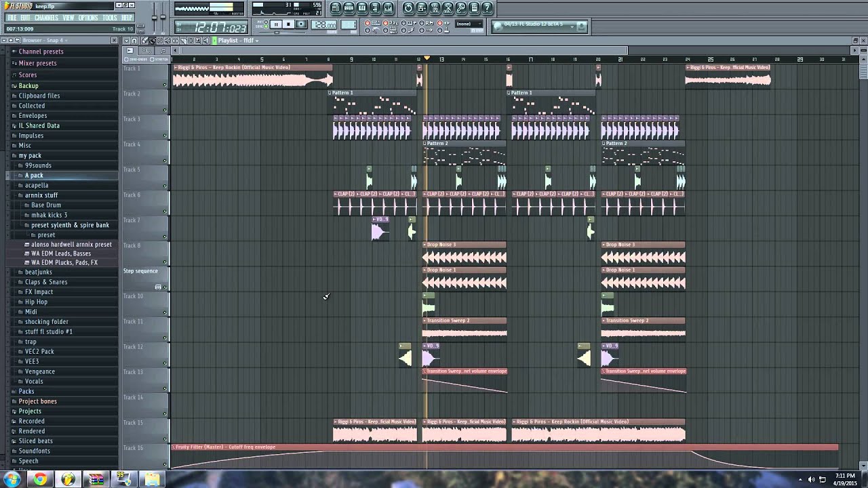Mute Track 8 using its green dot
This screenshot has height=488, width=868.
tap(165, 262)
